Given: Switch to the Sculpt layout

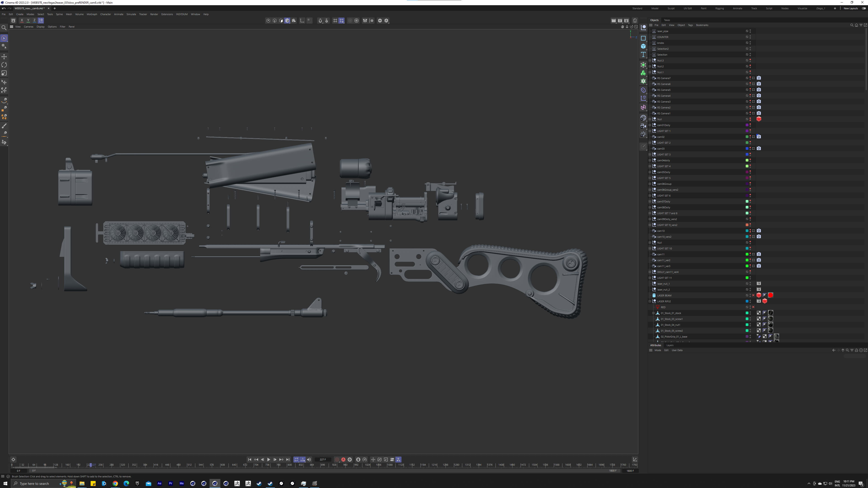Looking at the screenshot, I should [671, 8].
